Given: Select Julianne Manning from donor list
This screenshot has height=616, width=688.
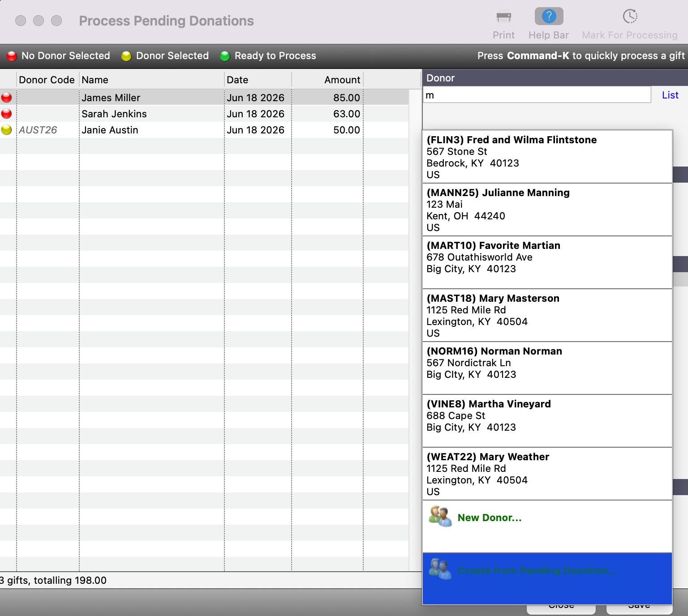Looking at the screenshot, I should [x=547, y=210].
